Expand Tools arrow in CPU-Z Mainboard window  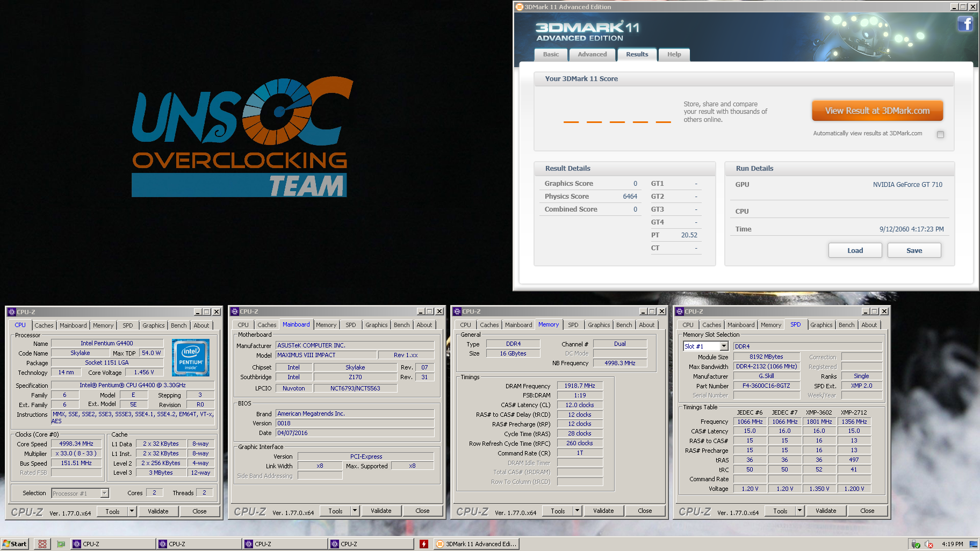355,511
